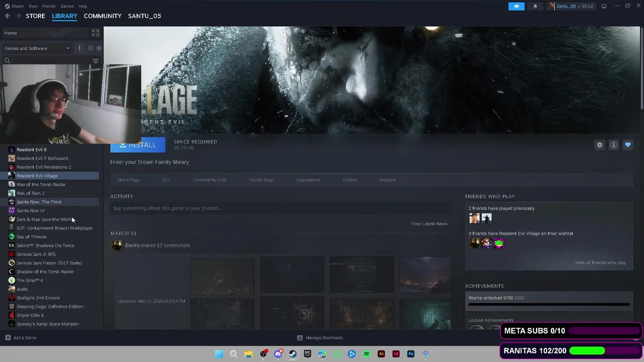
Task: Select the LIBRARY tab
Action: [64, 16]
